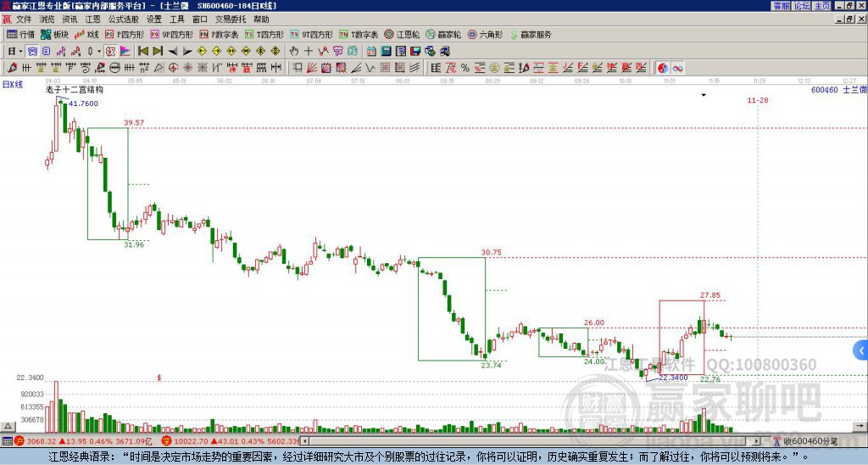
Task: Click the 日K线 label
Action: [12, 84]
